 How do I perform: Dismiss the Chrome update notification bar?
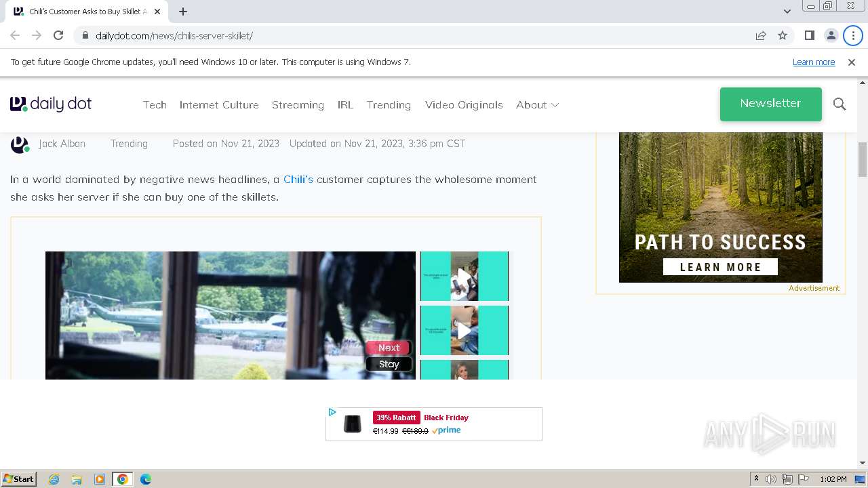[852, 62]
